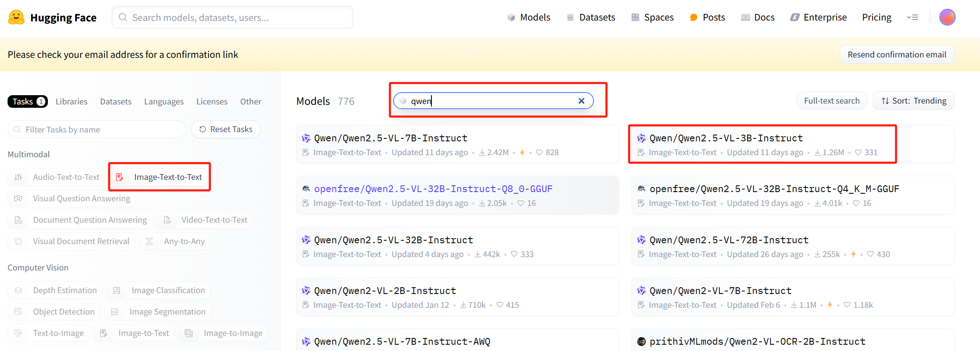Switch to the Other filter tab
Image resolution: width=980 pixels, height=351 pixels.
coord(251,101)
